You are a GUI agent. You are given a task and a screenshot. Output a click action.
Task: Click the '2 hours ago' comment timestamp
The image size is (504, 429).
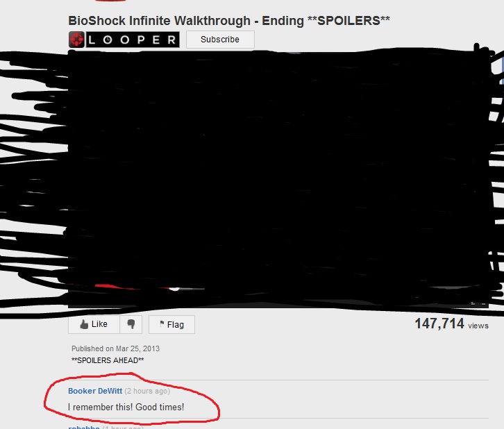point(147,391)
